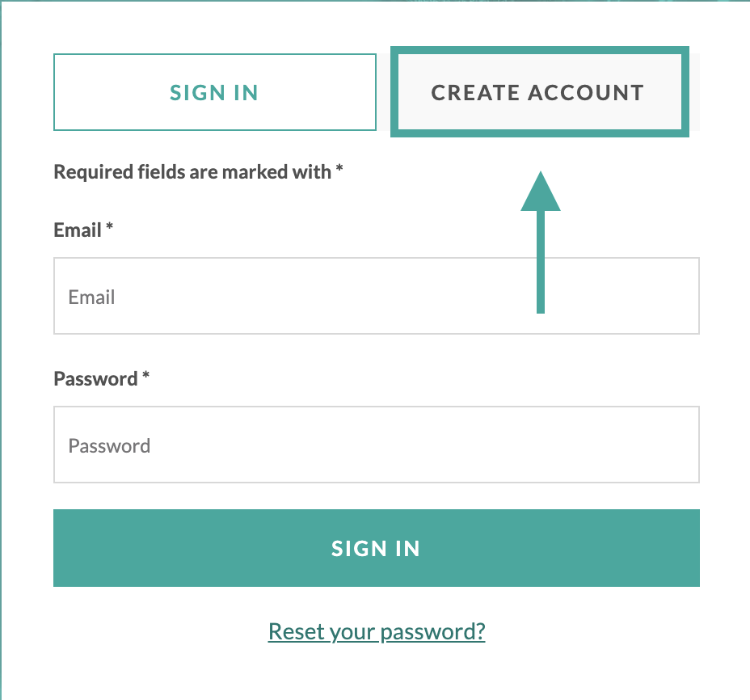Click the Email placeholder text in the field
Viewport: 750px width, 700px height.
tap(91, 297)
